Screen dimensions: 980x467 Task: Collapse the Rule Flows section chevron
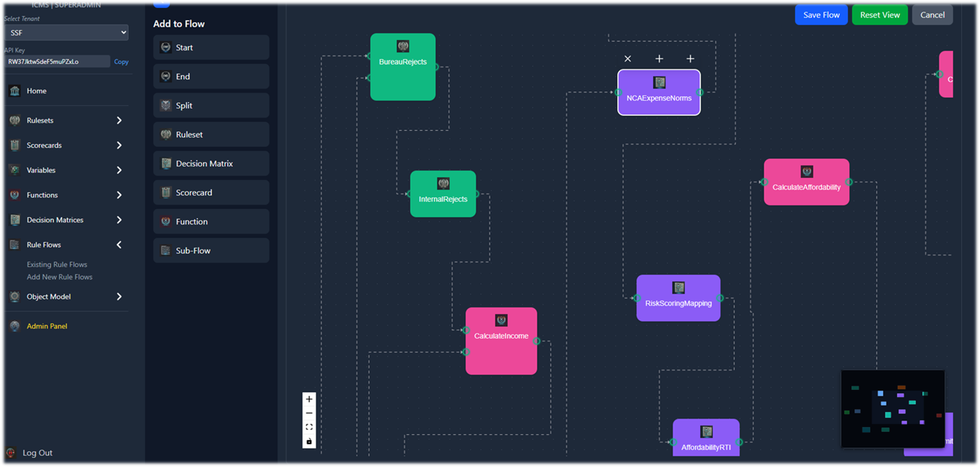119,245
